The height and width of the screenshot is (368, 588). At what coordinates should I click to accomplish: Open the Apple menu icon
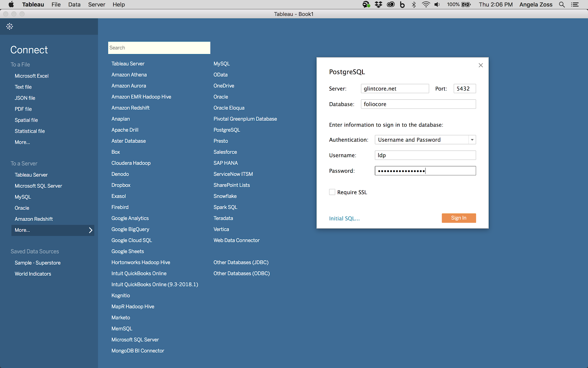[x=11, y=4]
